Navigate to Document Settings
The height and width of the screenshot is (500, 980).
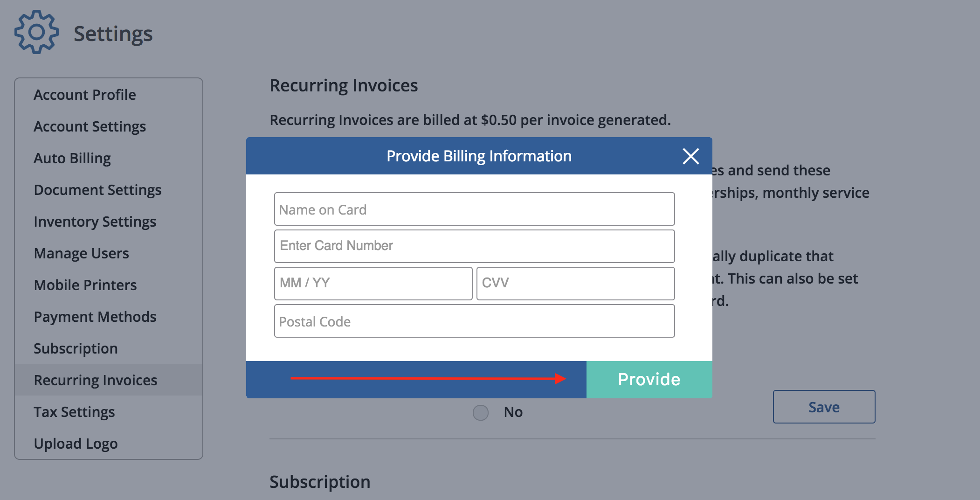97,190
